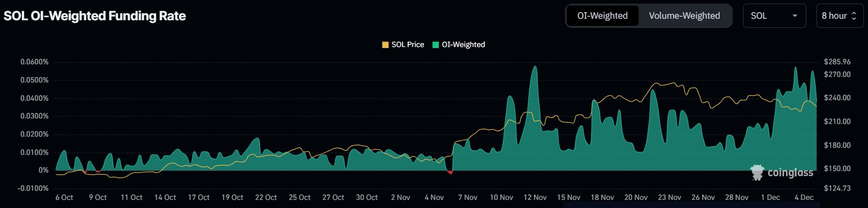Click the 8 hour up-down chevron icon
This screenshot has width=868, height=208.
click(854, 16)
